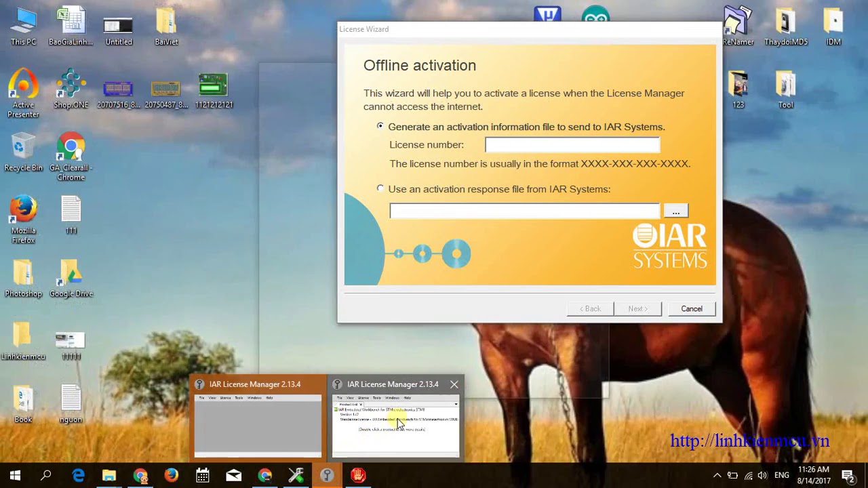This screenshot has height=488, width=868.
Task: Click the Cancel button in License Wizard
Action: click(x=692, y=308)
